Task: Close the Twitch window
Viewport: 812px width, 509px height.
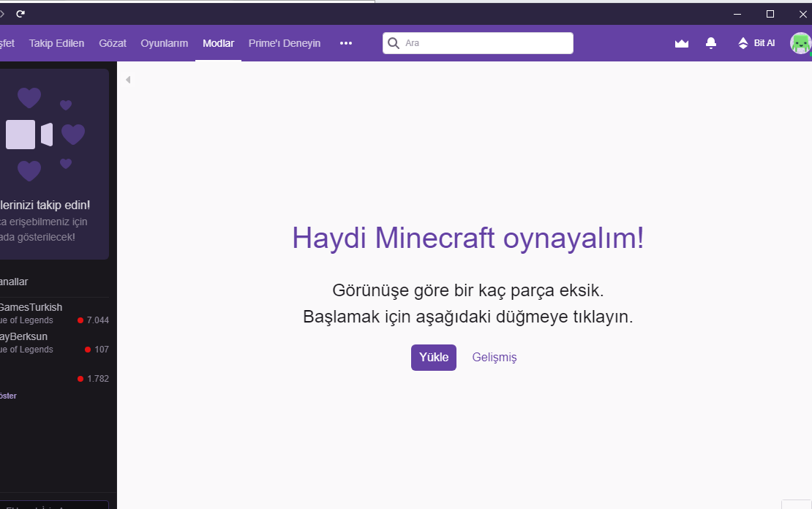Action: (x=802, y=14)
